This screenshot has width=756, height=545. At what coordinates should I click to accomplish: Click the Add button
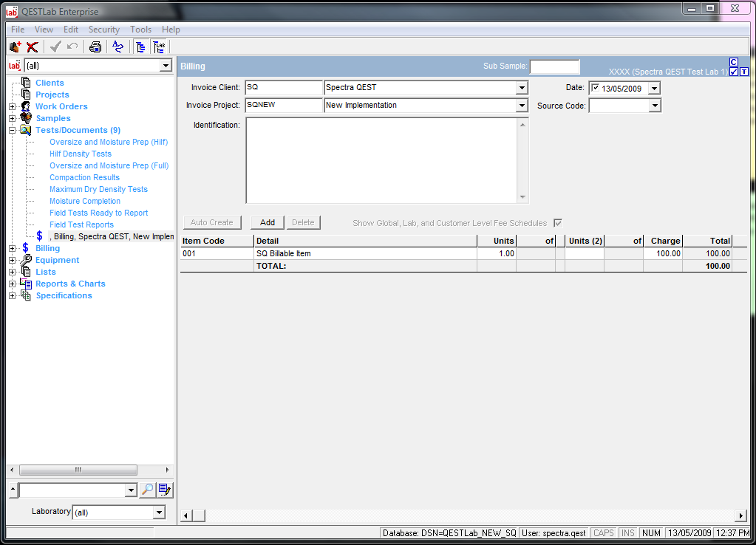[x=268, y=222]
